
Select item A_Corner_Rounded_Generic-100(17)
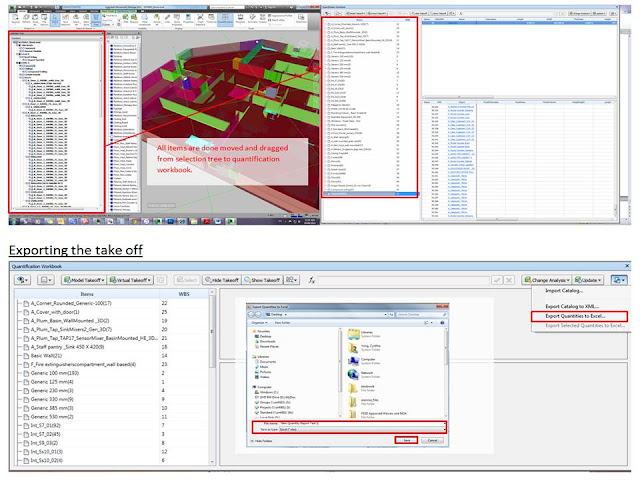tap(71, 303)
